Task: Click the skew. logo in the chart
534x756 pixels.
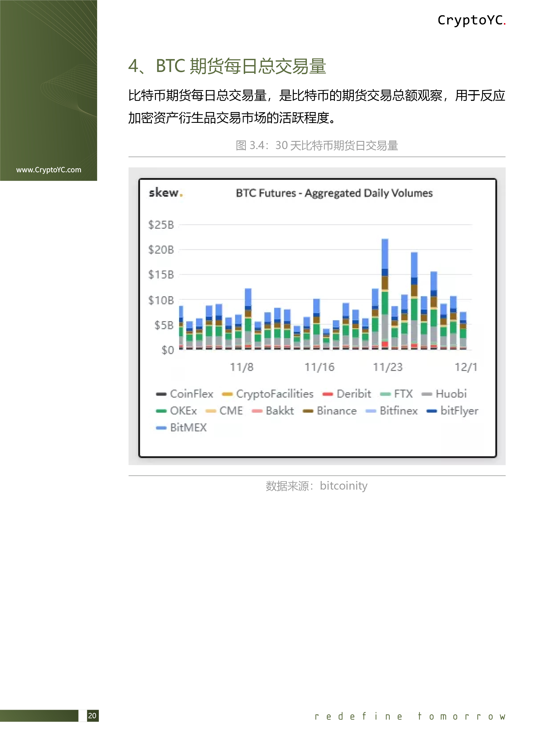Action: click(x=166, y=193)
